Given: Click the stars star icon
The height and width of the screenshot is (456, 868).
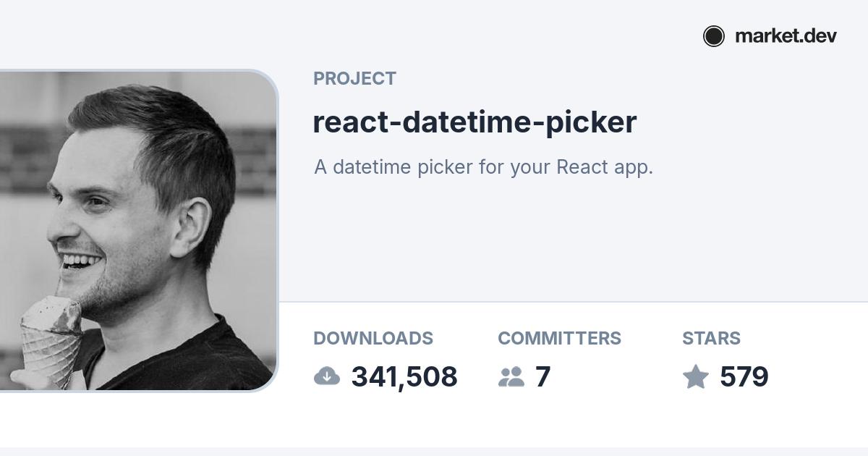Looking at the screenshot, I should (696, 376).
